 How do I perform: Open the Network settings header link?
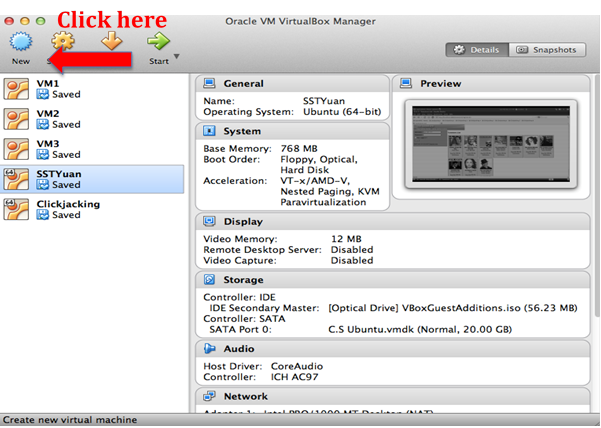tap(246, 396)
